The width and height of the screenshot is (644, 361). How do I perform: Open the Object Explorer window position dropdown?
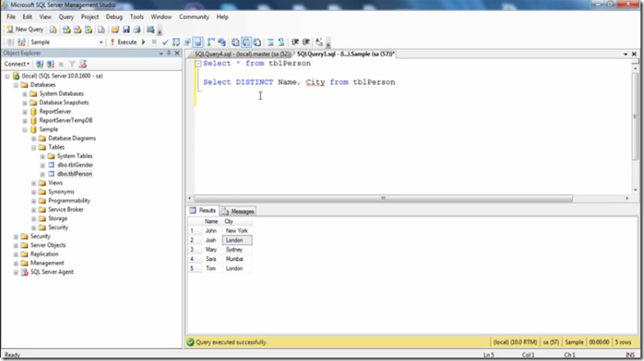161,53
